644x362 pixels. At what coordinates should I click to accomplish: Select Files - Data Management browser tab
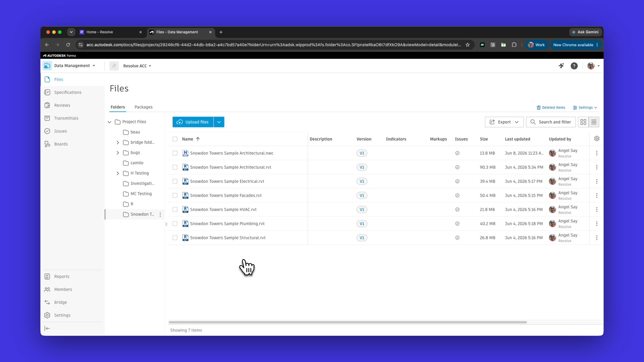(x=180, y=32)
